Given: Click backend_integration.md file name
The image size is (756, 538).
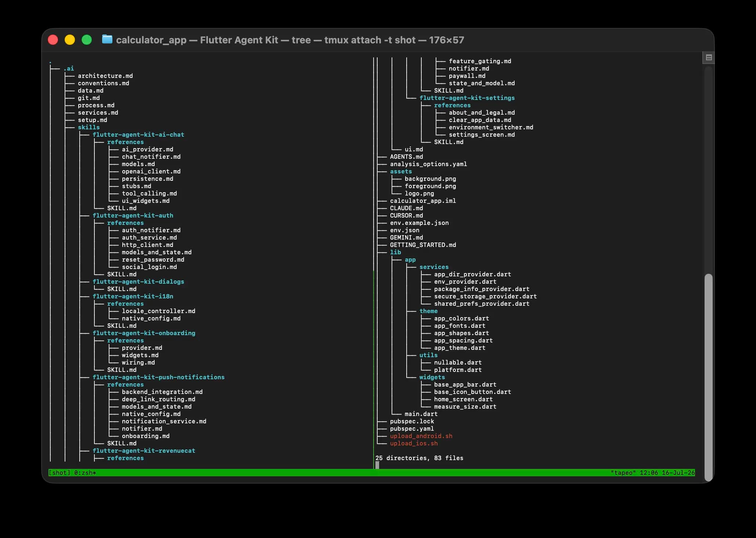Looking at the screenshot, I should (162, 392).
